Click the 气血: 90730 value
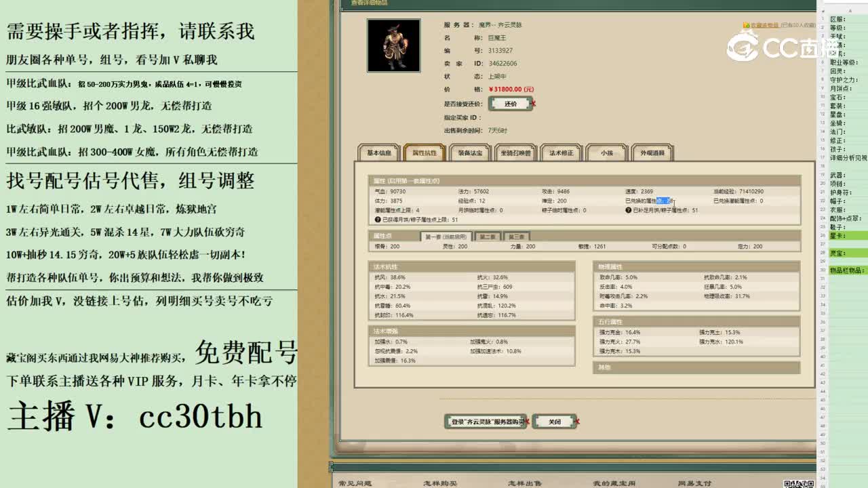This screenshot has height=488, width=868. [x=390, y=192]
